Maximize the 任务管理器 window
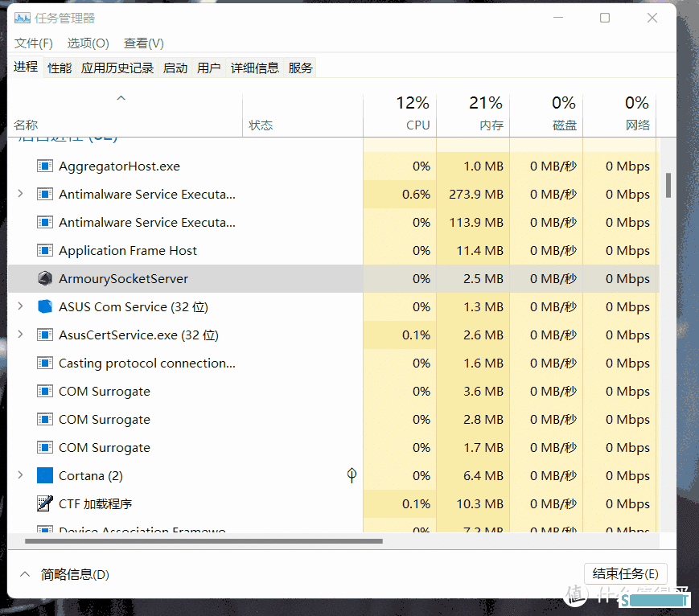The width and height of the screenshot is (699, 616). tap(605, 18)
